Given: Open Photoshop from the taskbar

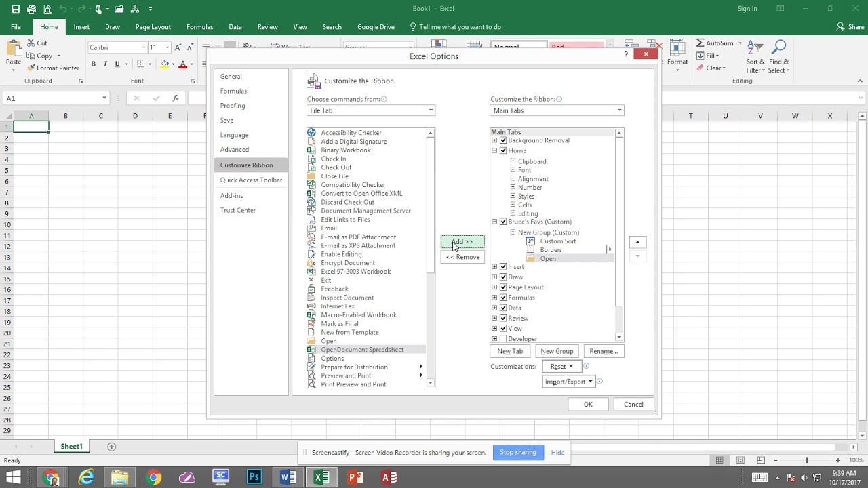Looking at the screenshot, I should pyautogui.click(x=254, y=477).
